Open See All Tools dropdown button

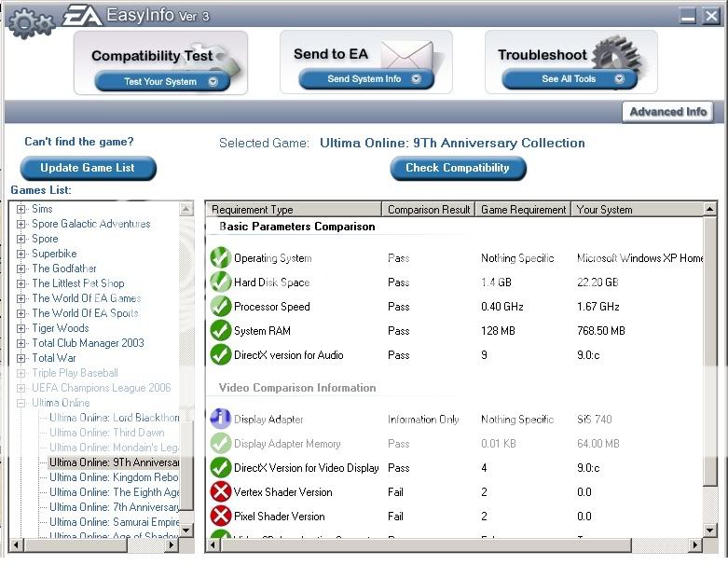click(570, 79)
